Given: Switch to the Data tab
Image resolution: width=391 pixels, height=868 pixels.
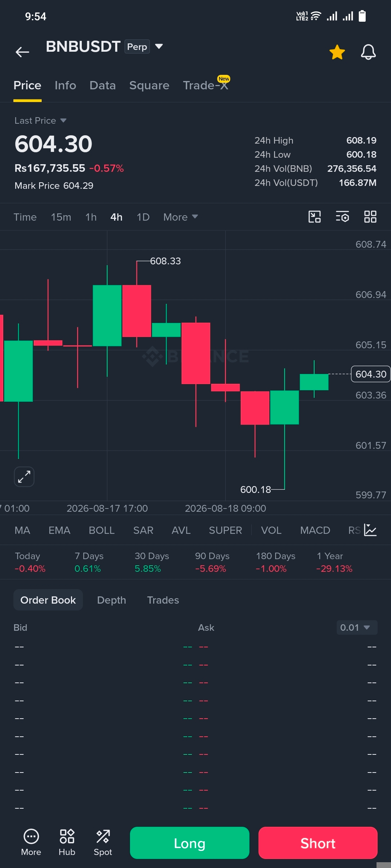Looking at the screenshot, I should coord(102,85).
